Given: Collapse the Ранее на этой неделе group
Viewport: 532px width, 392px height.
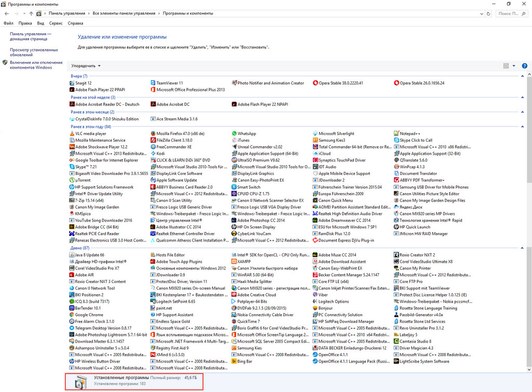Looking at the screenshot, I should click(x=522, y=98).
